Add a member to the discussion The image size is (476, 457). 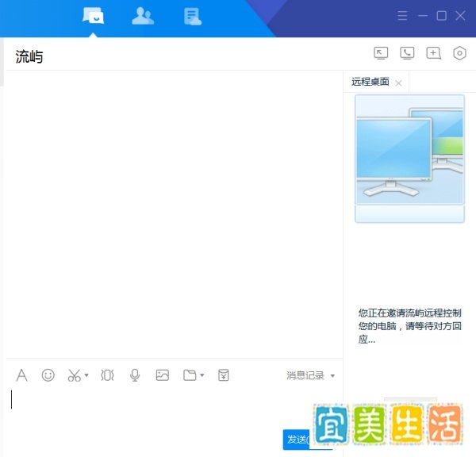[433, 53]
